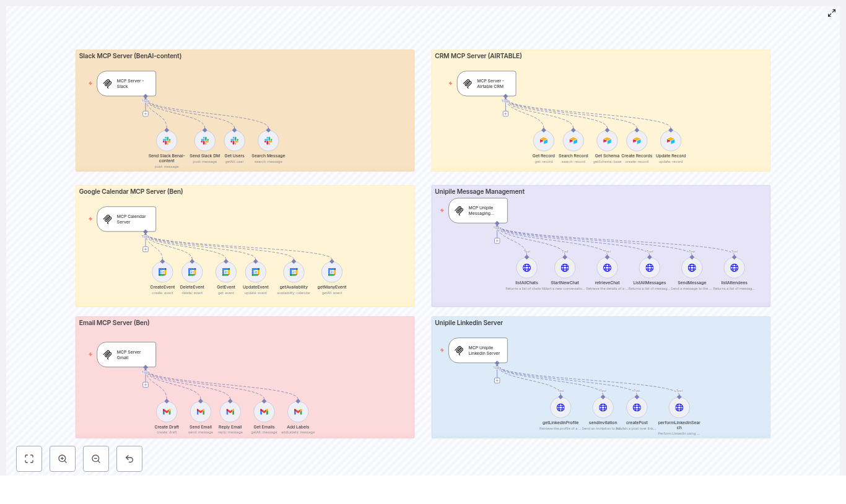Open the Send Slack DM tool node
The width and height of the screenshot is (846, 504).
tap(204, 141)
